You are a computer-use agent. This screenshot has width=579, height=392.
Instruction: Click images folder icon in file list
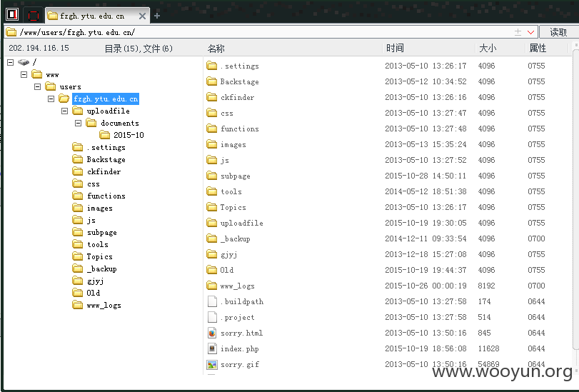click(x=211, y=144)
